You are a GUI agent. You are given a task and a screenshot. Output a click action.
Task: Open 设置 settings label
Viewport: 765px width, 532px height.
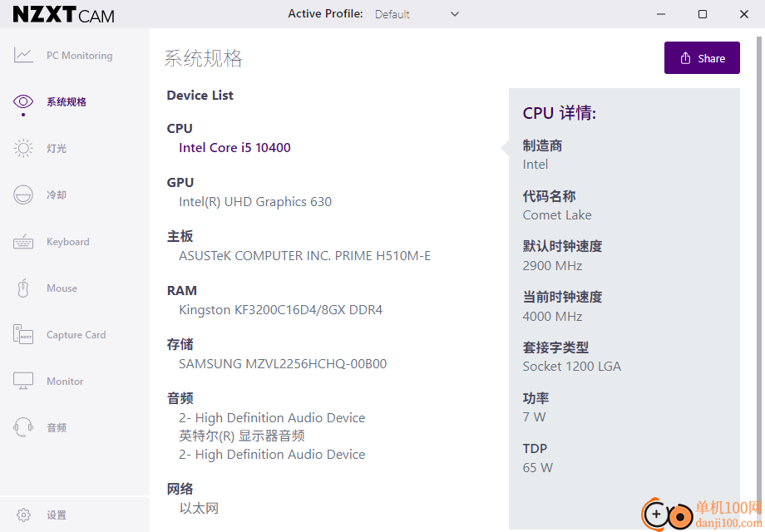[57, 515]
